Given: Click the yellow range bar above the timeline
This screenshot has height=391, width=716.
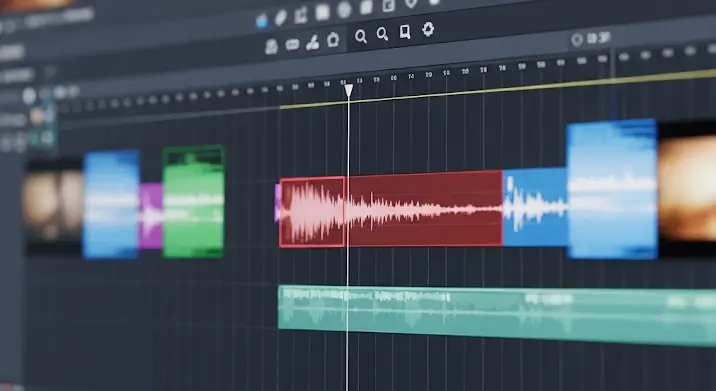Looking at the screenshot, I should [x=498, y=89].
